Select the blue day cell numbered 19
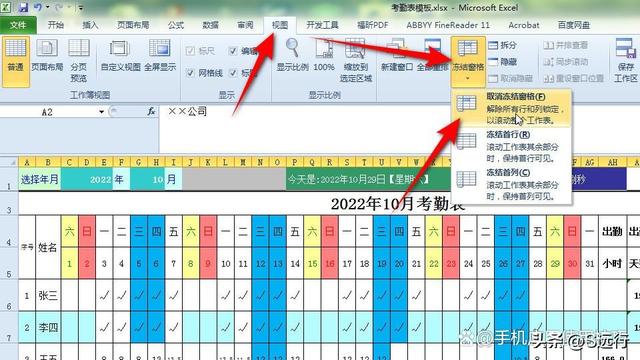This screenshot has height=360, width=640. point(382,263)
